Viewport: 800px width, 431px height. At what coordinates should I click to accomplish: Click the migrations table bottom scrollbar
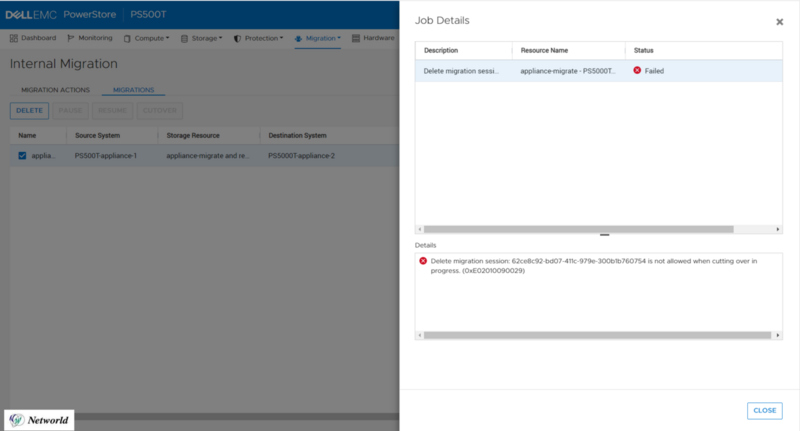coord(237,416)
